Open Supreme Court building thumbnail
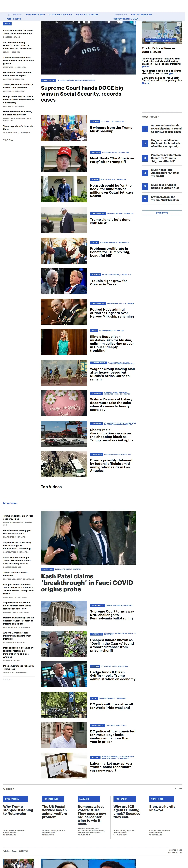Screen dimensions: 188x868 64,613
